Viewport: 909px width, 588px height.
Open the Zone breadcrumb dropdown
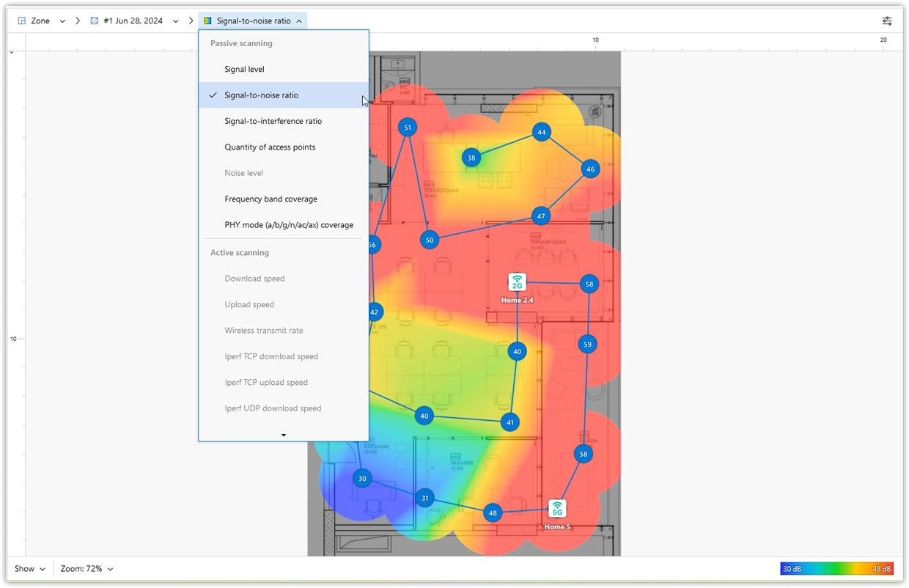(x=62, y=21)
